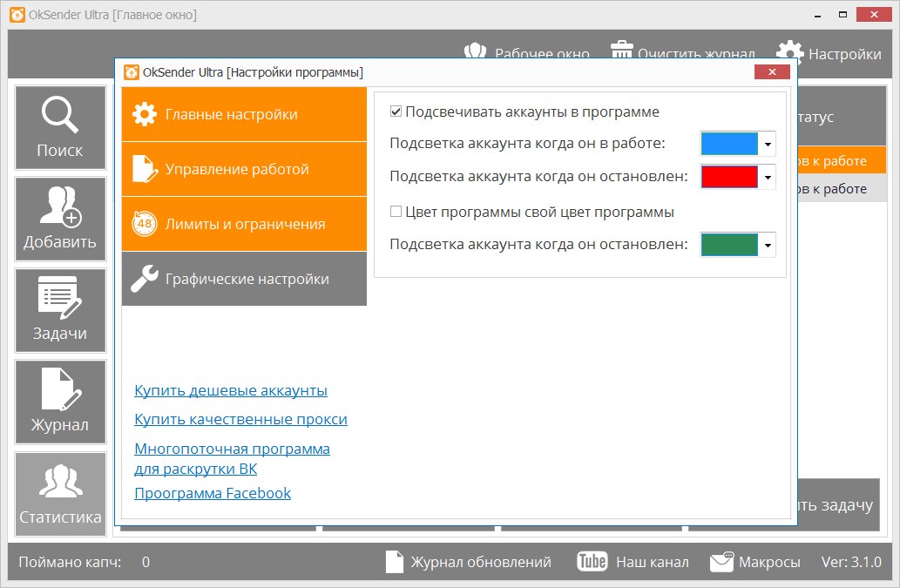This screenshot has height=588, width=900.
Task: Open the YouTube Наш канал icon
Action: pos(592,562)
